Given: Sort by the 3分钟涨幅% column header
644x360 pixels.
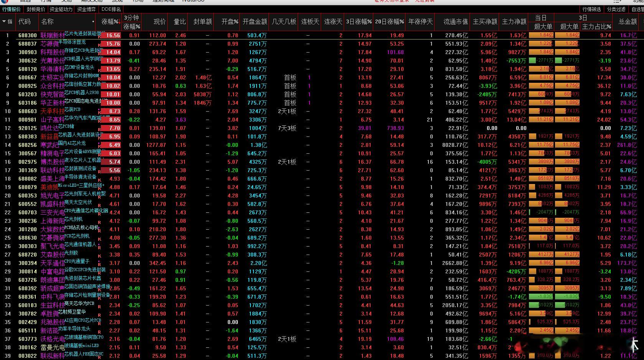Looking at the screenshot, I should click(x=132, y=22).
